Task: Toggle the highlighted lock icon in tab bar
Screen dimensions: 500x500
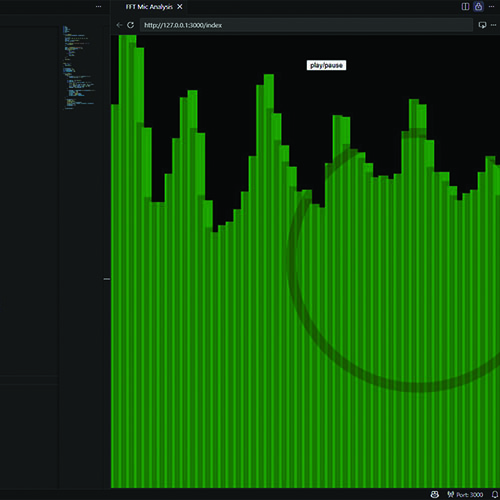Action: click(479, 7)
